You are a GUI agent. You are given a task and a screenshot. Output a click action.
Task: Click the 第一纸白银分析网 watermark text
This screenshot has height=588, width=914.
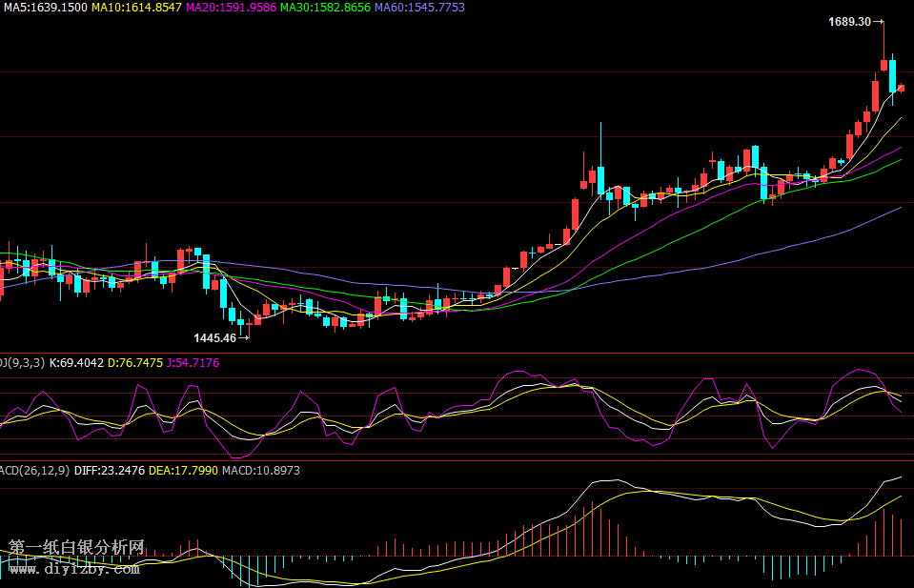point(76,548)
